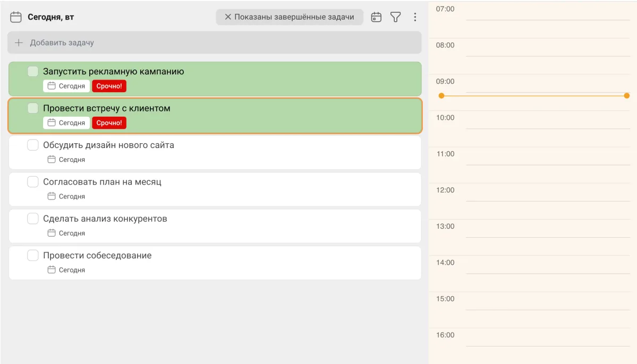Open "Сегодня" date under "Провести собеседование"
The width and height of the screenshot is (637, 364).
[x=66, y=270]
